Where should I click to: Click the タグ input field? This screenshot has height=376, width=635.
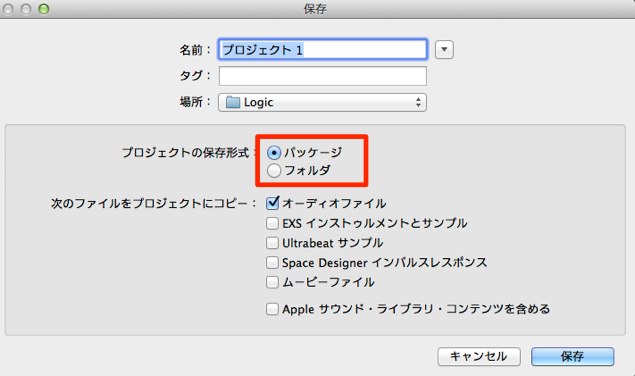(322, 76)
